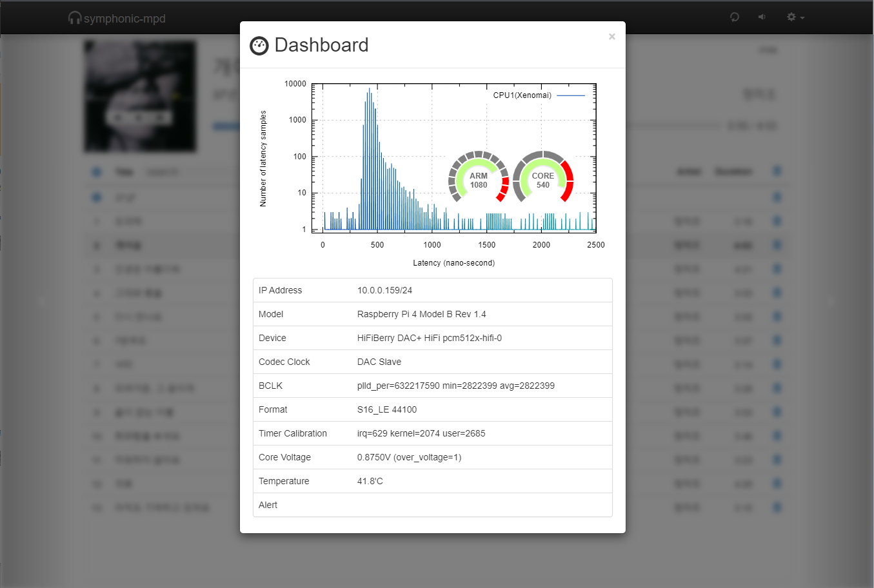Click the Dashboard gauge icon beside the title

(x=259, y=46)
